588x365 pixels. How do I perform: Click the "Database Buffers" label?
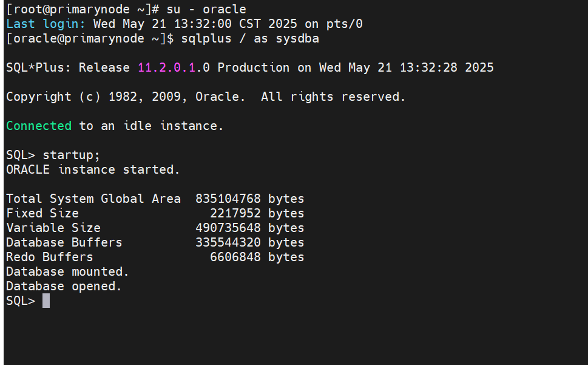coord(64,242)
